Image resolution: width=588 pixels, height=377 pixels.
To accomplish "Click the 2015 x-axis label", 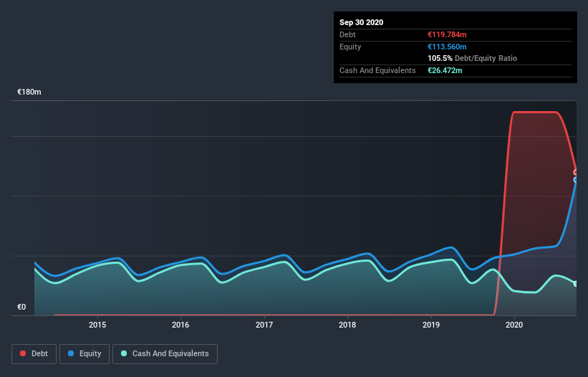I will (x=97, y=325).
